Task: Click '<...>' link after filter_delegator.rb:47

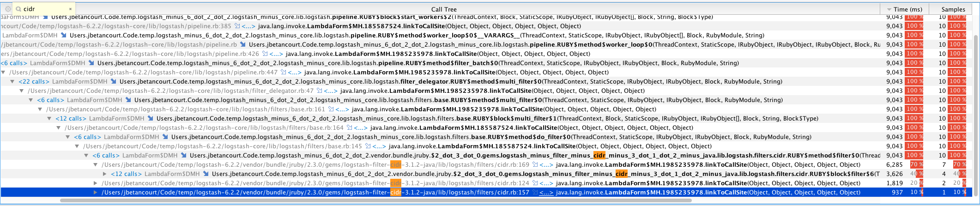Action: tap(330, 91)
